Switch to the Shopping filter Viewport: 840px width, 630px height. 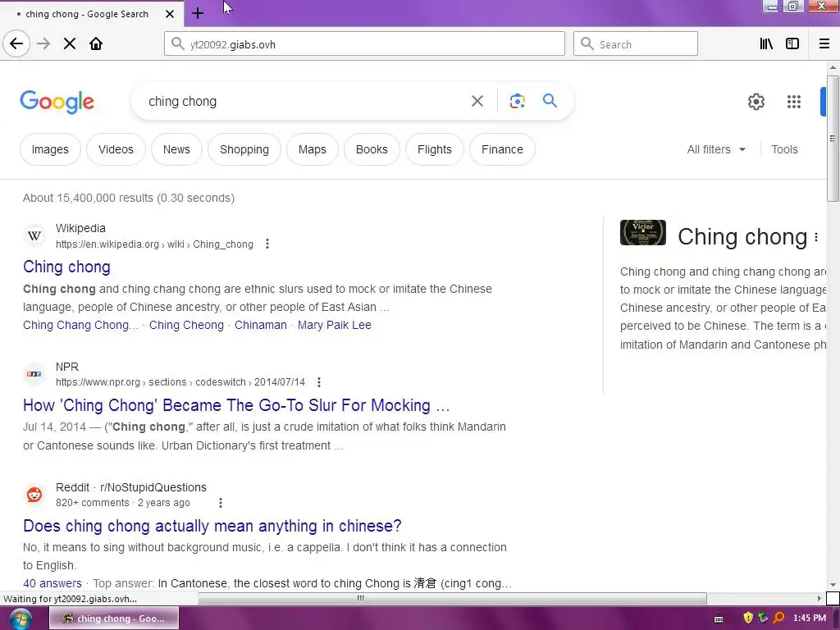[x=244, y=149]
